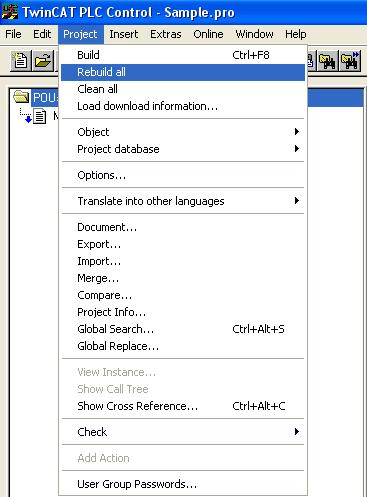
Task: Click the Find toolbar icon with binoculars
Action: tap(328, 61)
